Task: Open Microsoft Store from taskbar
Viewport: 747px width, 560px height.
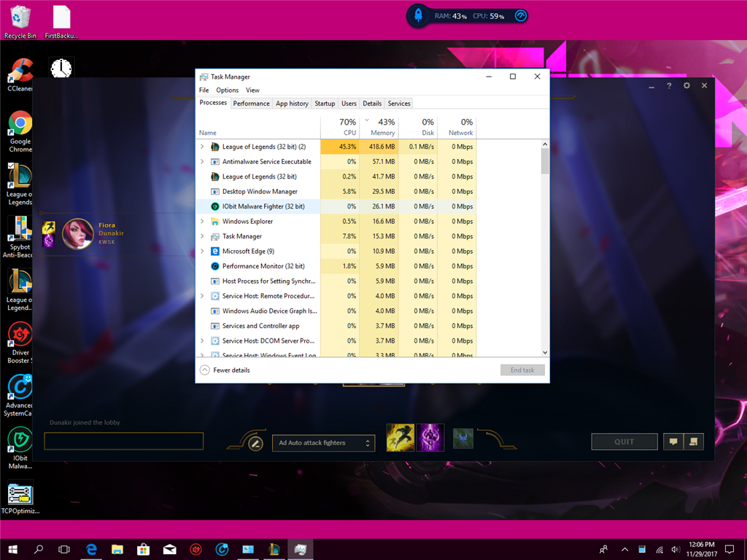Action: coord(144,550)
